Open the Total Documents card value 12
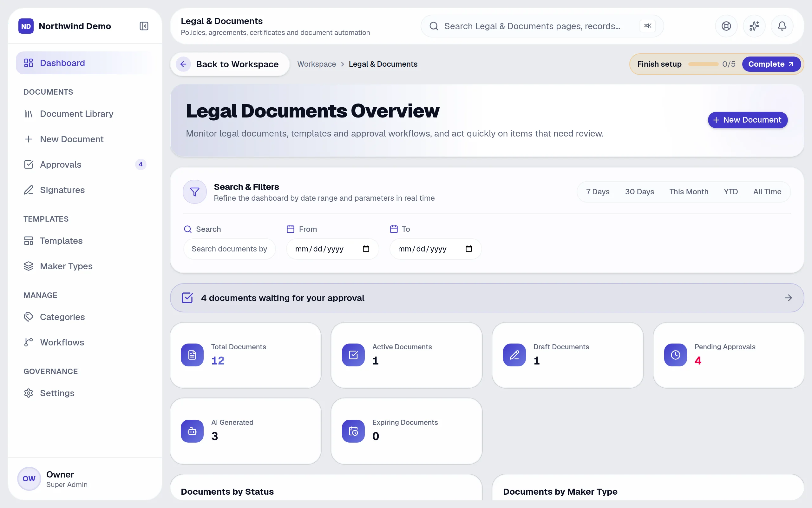812x508 pixels. (x=218, y=360)
